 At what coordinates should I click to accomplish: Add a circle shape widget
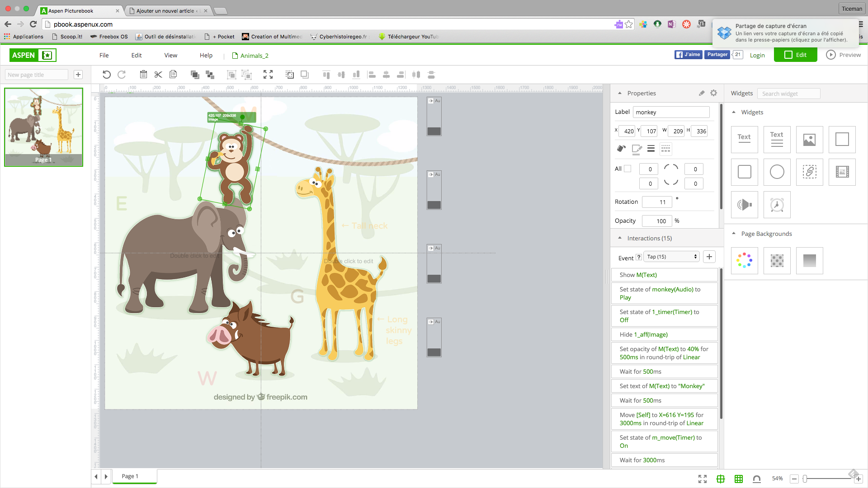coord(777,172)
